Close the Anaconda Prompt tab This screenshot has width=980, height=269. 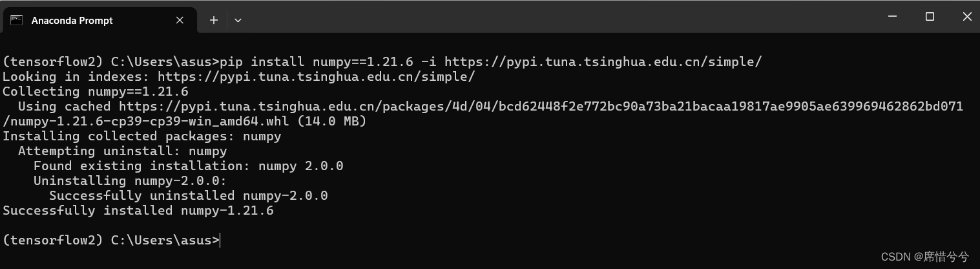180,20
